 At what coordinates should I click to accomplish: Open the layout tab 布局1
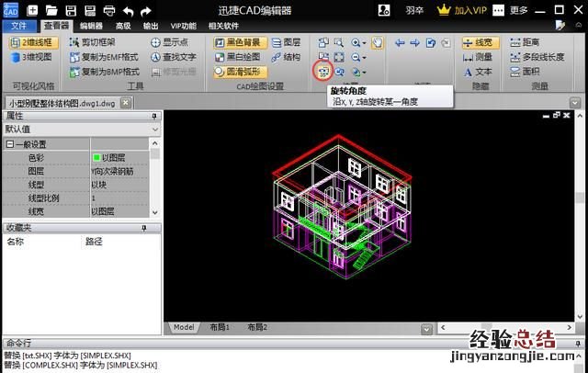coord(220,327)
